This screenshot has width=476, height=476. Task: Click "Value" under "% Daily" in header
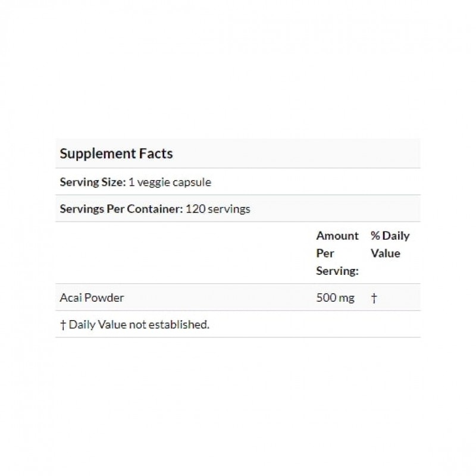click(385, 253)
